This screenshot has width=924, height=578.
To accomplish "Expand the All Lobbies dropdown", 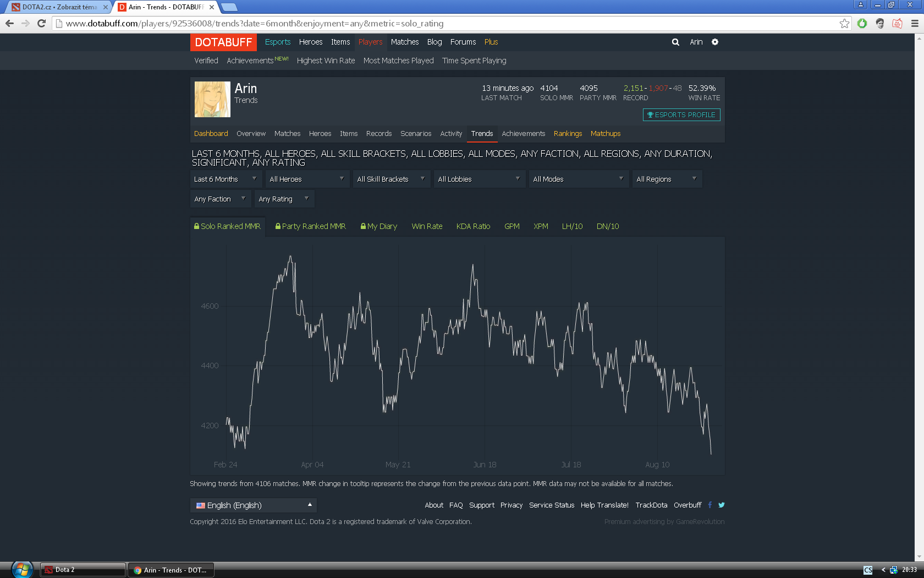I will [479, 179].
